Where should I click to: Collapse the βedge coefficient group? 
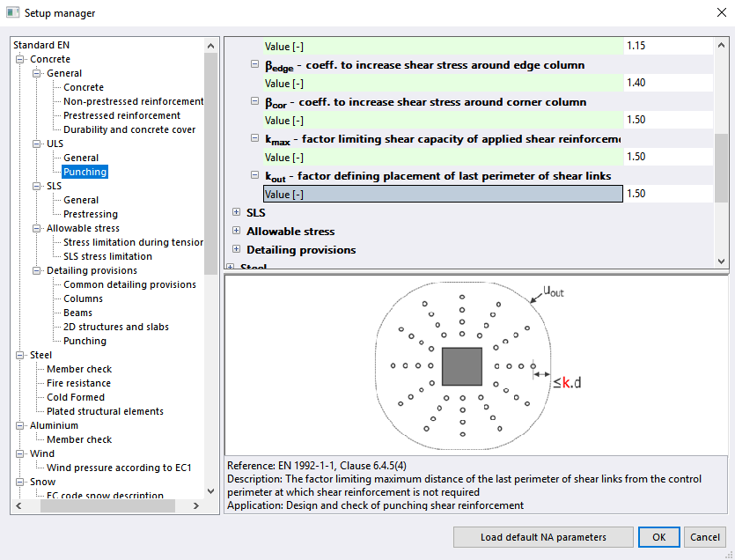[256, 65]
